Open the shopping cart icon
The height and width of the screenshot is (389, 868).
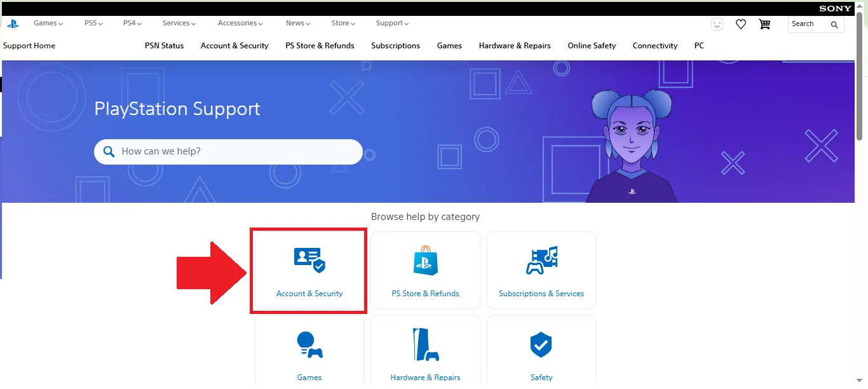coord(764,24)
